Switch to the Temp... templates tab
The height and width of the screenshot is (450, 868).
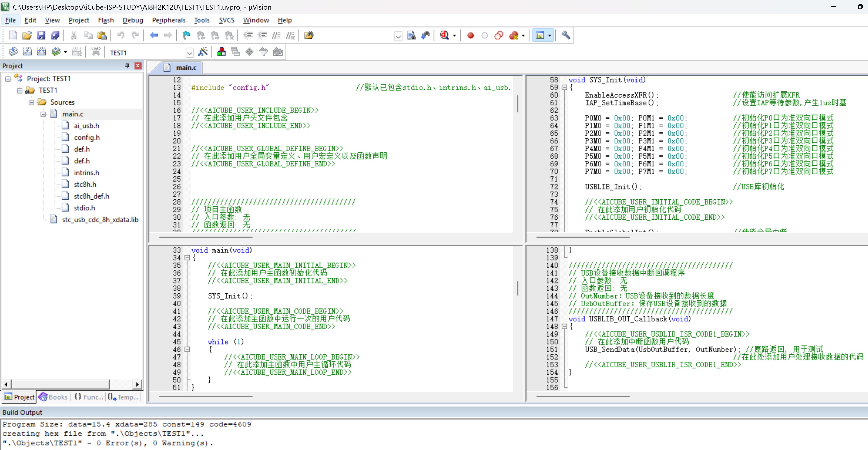click(x=123, y=397)
